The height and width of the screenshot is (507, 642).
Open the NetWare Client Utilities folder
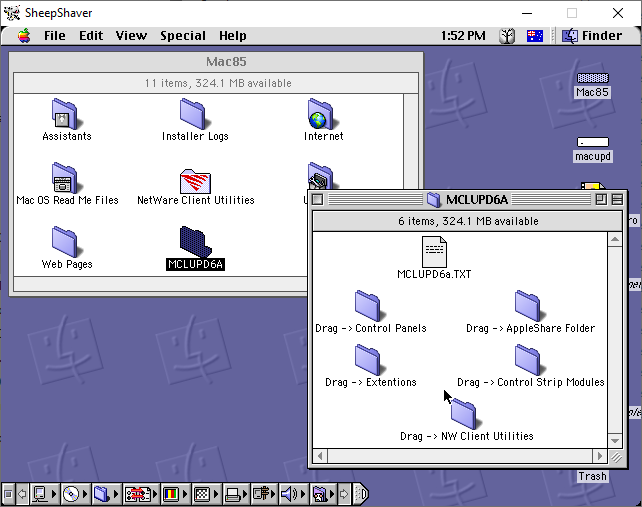(x=195, y=182)
